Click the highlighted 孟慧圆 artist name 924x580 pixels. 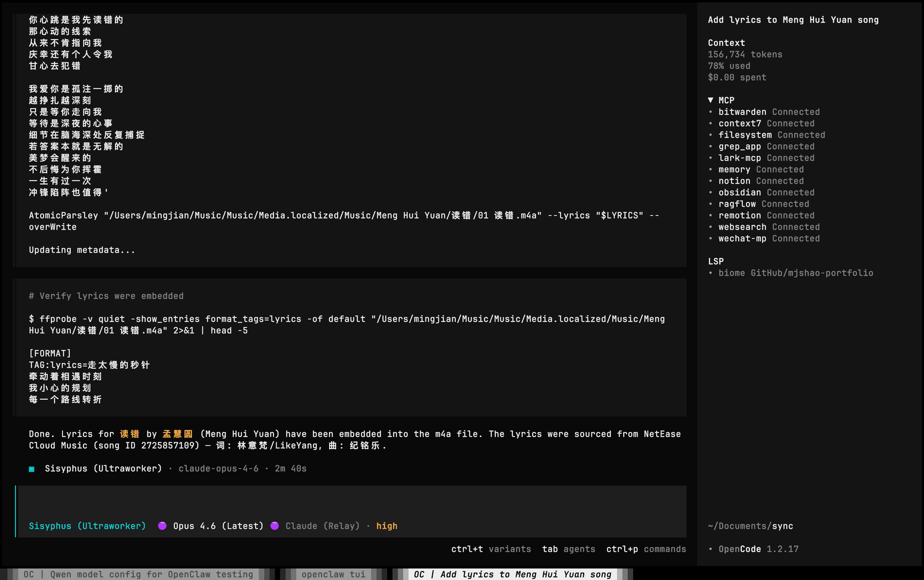point(178,434)
